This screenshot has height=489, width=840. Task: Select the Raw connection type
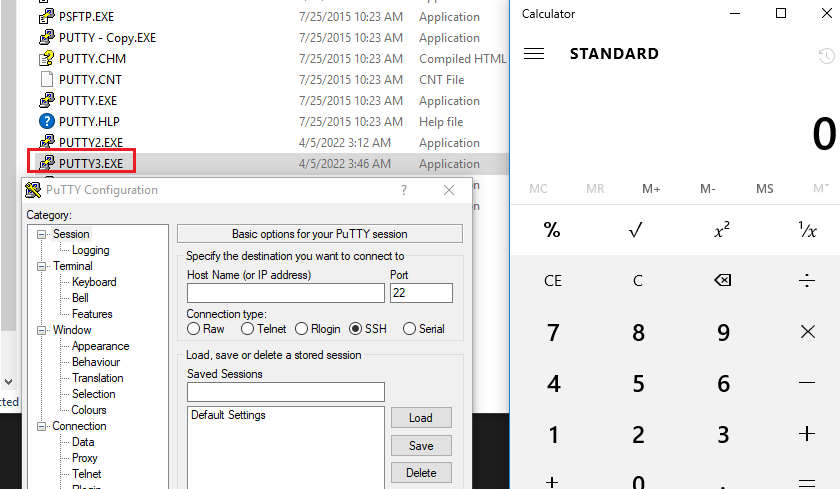click(193, 329)
